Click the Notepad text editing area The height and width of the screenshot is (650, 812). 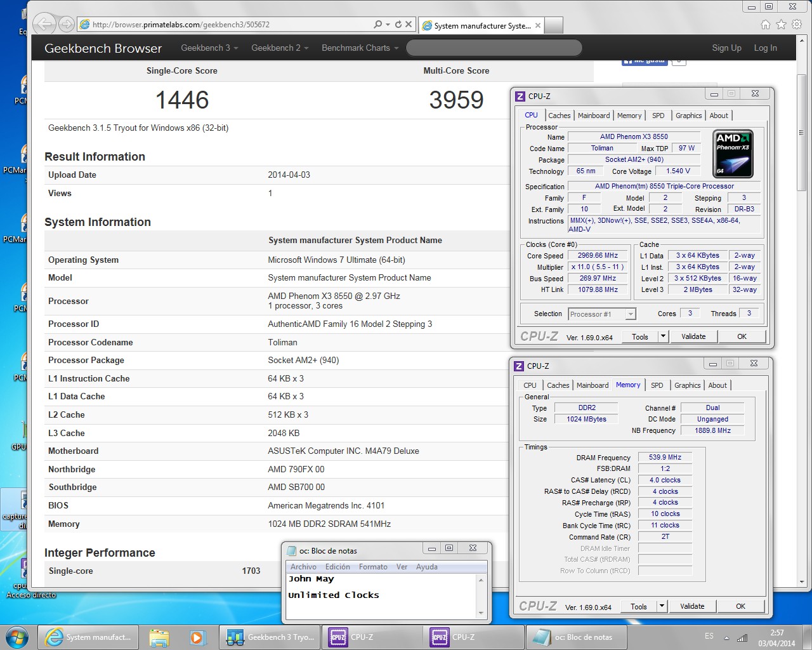(x=382, y=595)
